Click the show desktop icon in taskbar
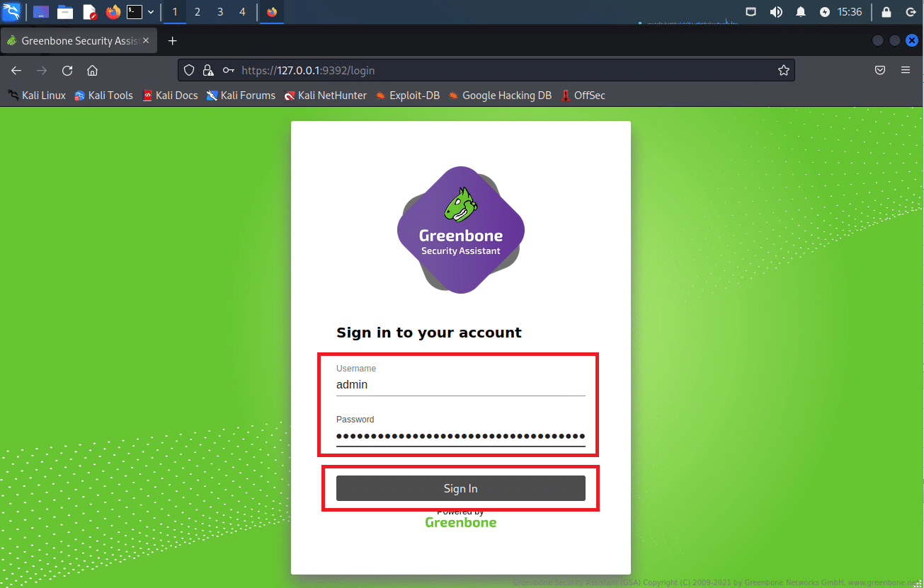The height and width of the screenshot is (588, 924). click(x=41, y=12)
